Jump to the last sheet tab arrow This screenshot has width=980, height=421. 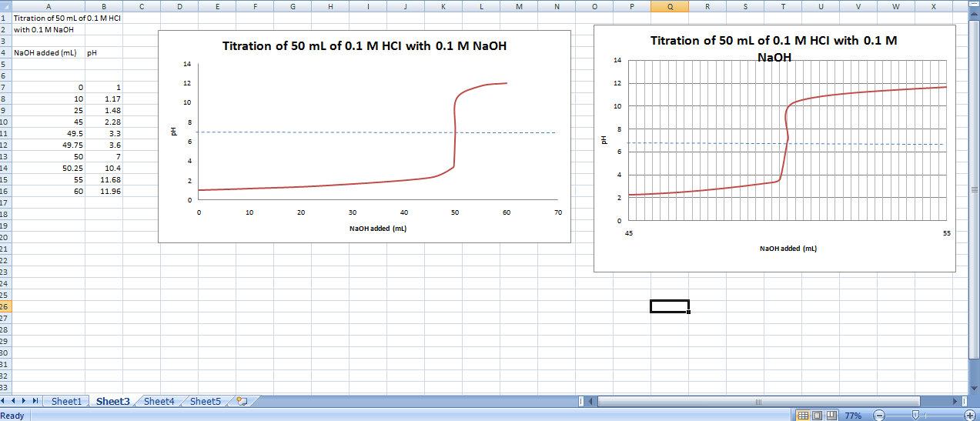(x=35, y=402)
